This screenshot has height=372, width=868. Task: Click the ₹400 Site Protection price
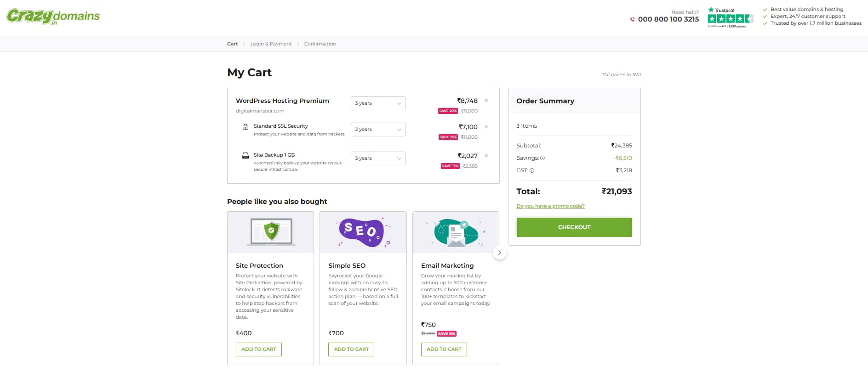[x=244, y=333]
